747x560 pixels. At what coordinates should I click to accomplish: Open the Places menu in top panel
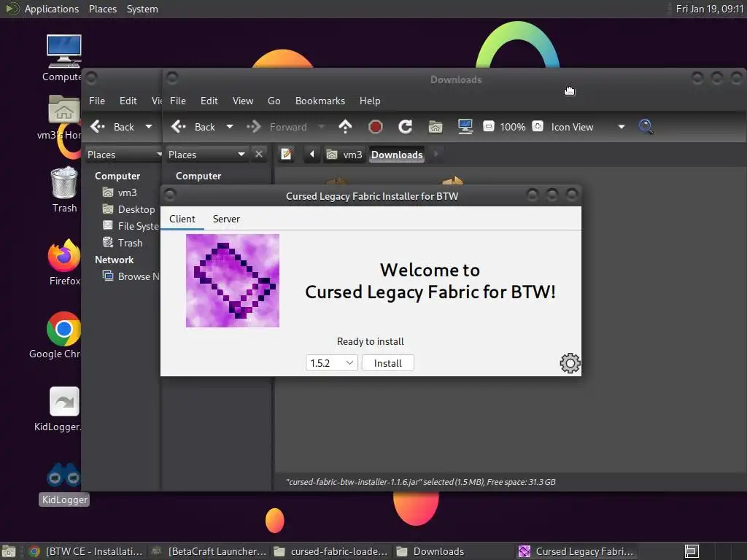click(102, 9)
